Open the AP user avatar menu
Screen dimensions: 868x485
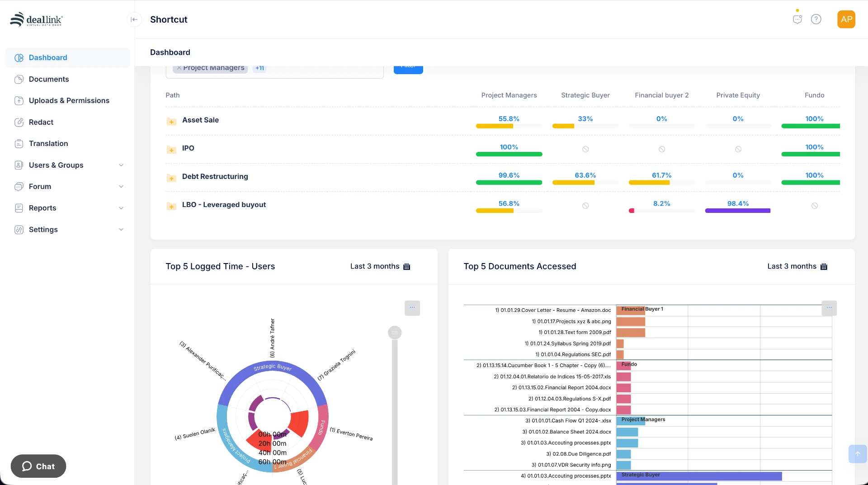pos(846,19)
